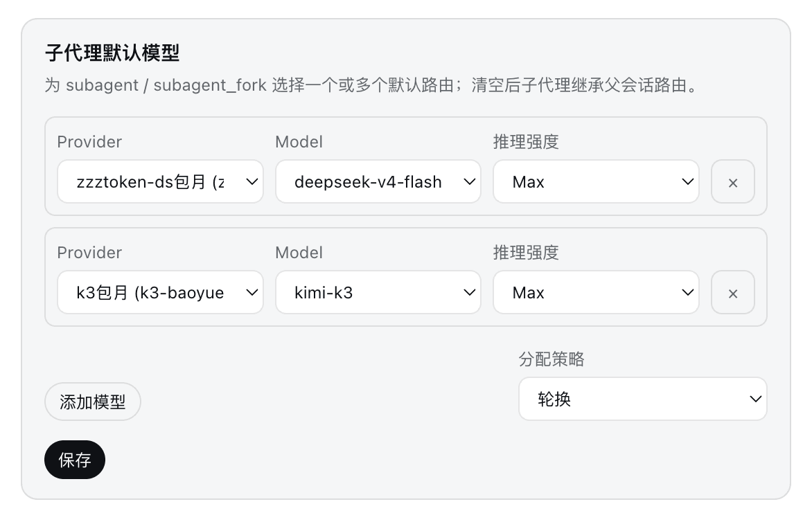Open the deepseek-v4-flash model dropdown

pyautogui.click(x=378, y=181)
